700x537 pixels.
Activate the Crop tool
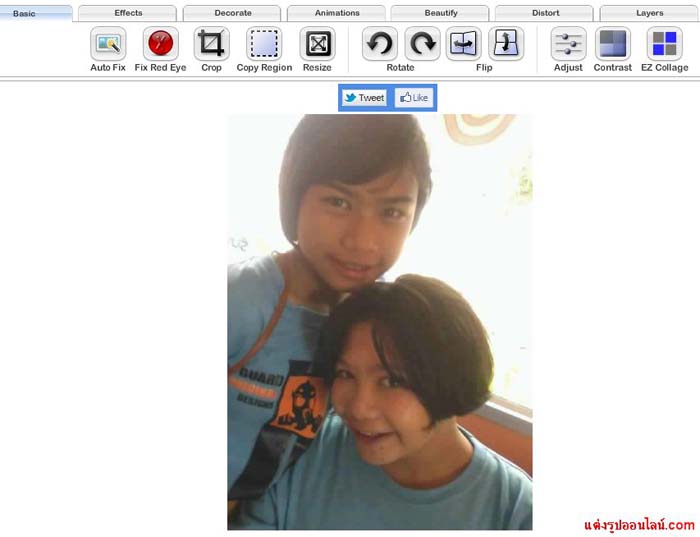(x=211, y=44)
